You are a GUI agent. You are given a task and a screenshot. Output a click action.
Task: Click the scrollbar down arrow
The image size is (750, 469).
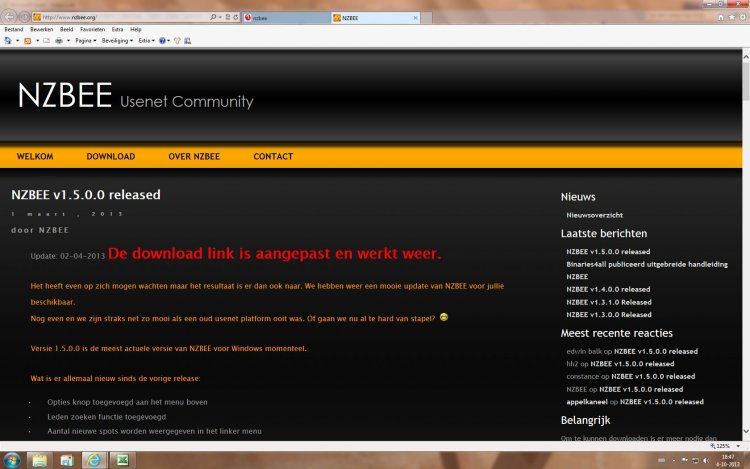tap(746, 432)
